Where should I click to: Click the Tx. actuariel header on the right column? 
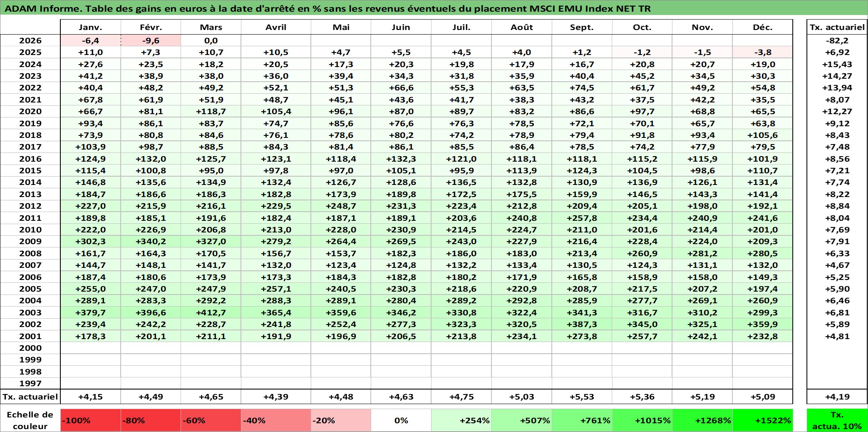point(837,27)
